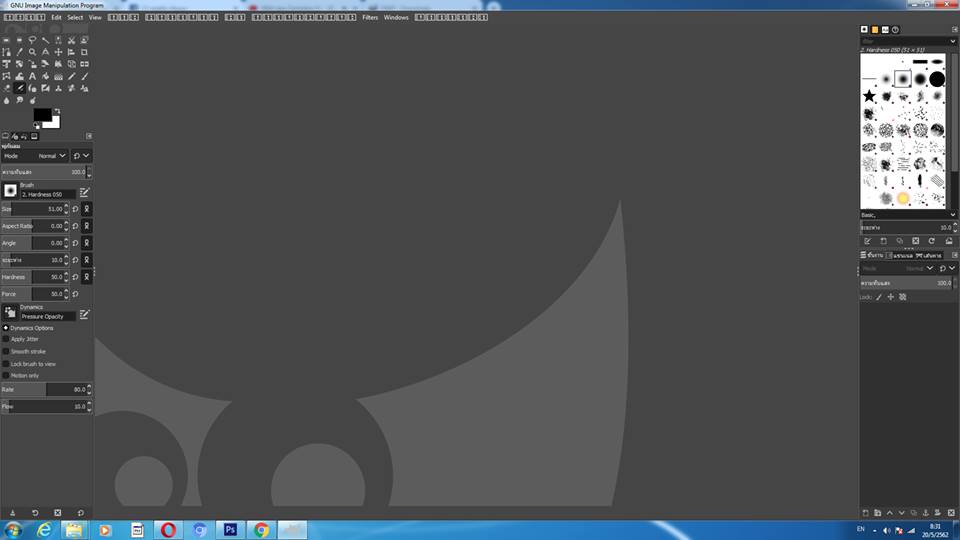Image resolution: width=960 pixels, height=540 pixels.
Task: Toggle link Angle to brush native
Action: (86, 243)
